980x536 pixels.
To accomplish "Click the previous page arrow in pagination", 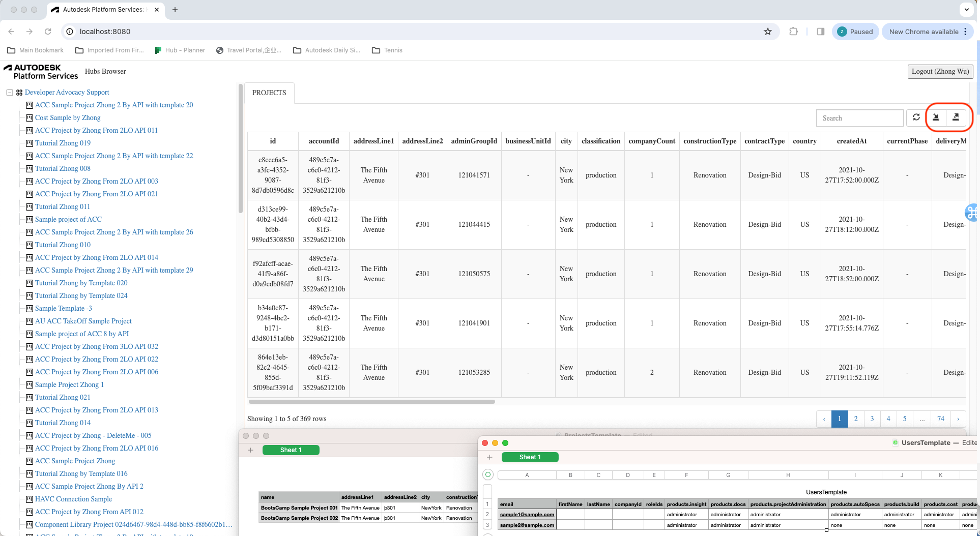I will 824,419.
